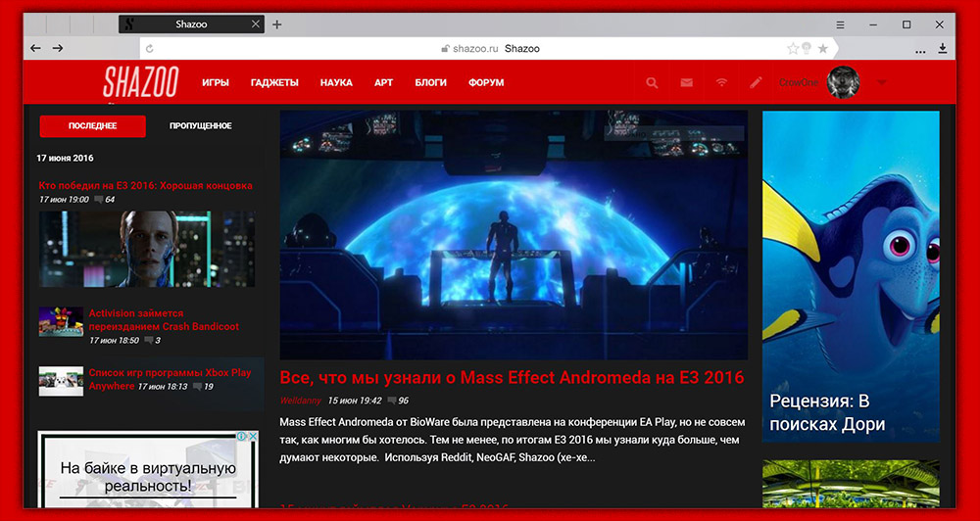
Task: Open the ИГРЫ section
Action: pyautogui.click(x=216, y=82)
